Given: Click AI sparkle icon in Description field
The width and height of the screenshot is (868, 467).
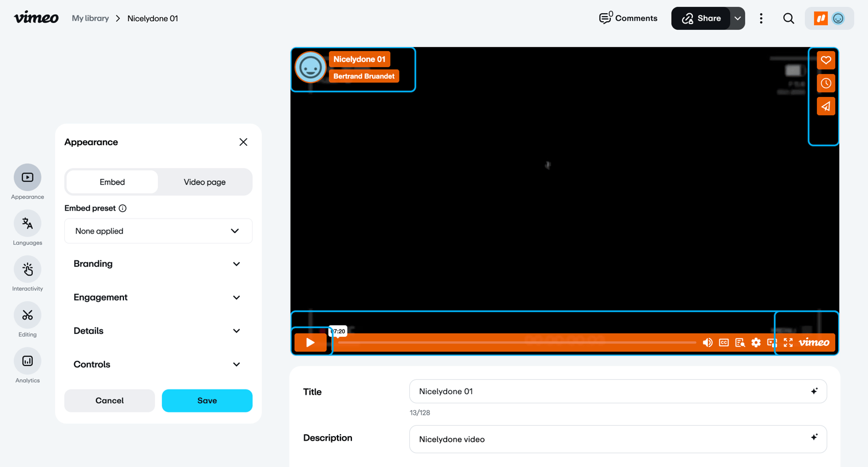Looking at the screenshot, I should click(814, 438).
